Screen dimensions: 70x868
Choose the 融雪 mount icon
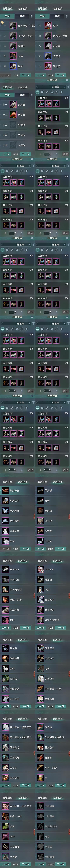click(48, 26)
